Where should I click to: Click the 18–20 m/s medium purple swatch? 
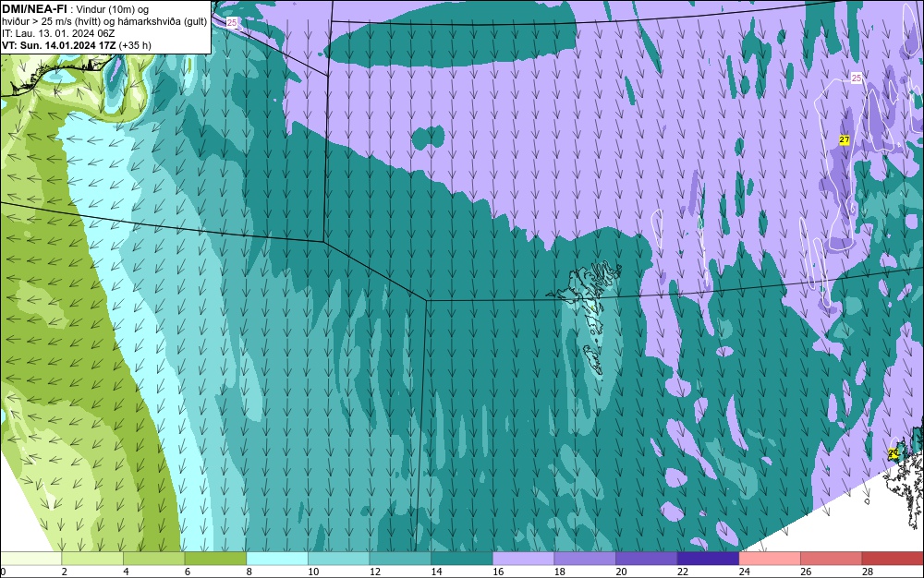pyautogui.click(x=585, y=558)
